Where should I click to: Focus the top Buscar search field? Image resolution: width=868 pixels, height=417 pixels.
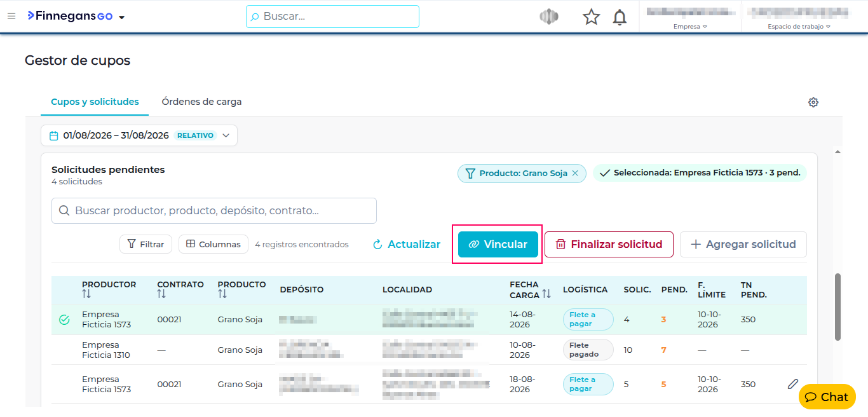click(x=332, y=17)
